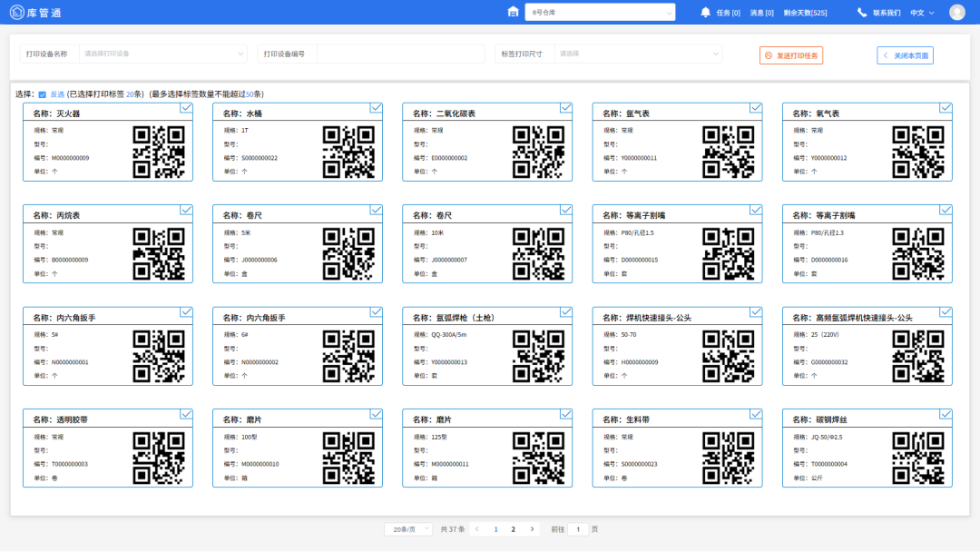The width and height of the screenshot is (980, 552).
Task: Click the 库管通 logo icon
Action: coord(17,13)
